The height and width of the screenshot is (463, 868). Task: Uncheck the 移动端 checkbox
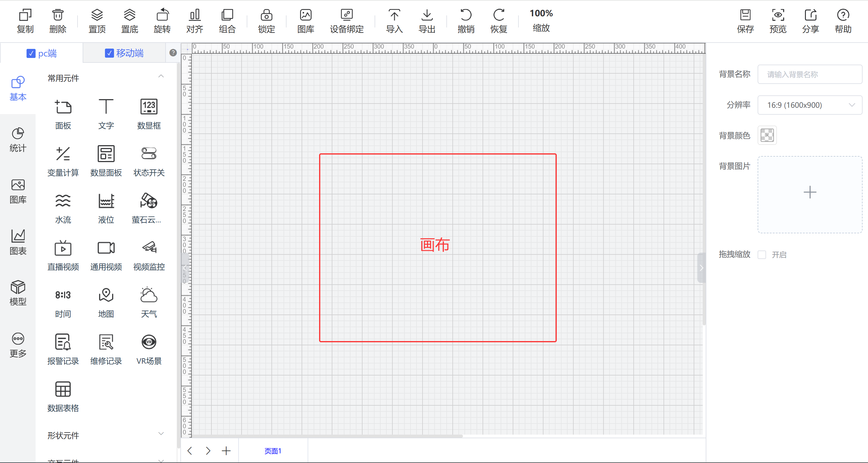pos(109,53)
